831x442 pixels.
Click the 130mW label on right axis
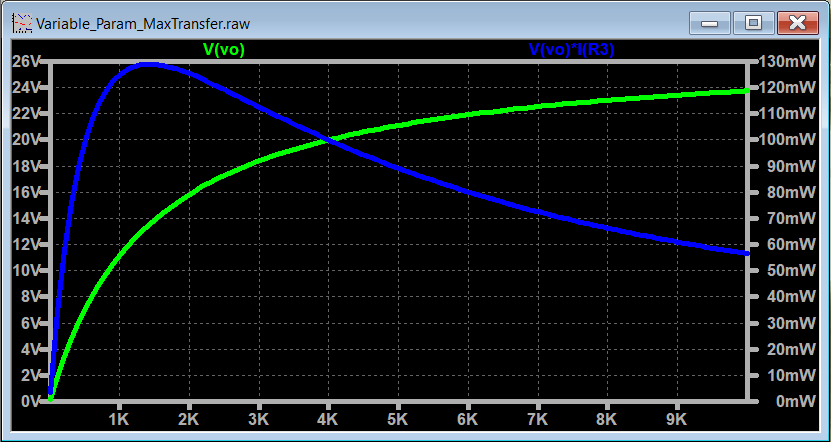point(787,61)
